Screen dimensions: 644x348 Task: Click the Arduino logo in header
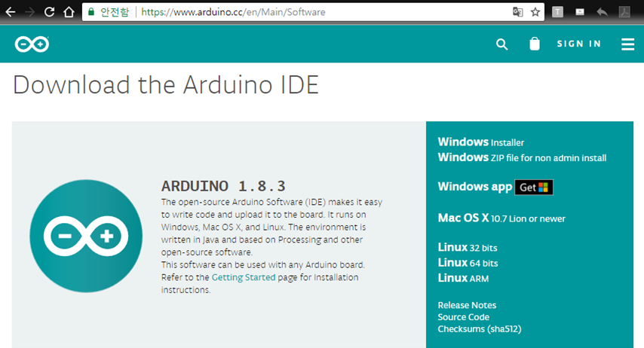point(32,44)
